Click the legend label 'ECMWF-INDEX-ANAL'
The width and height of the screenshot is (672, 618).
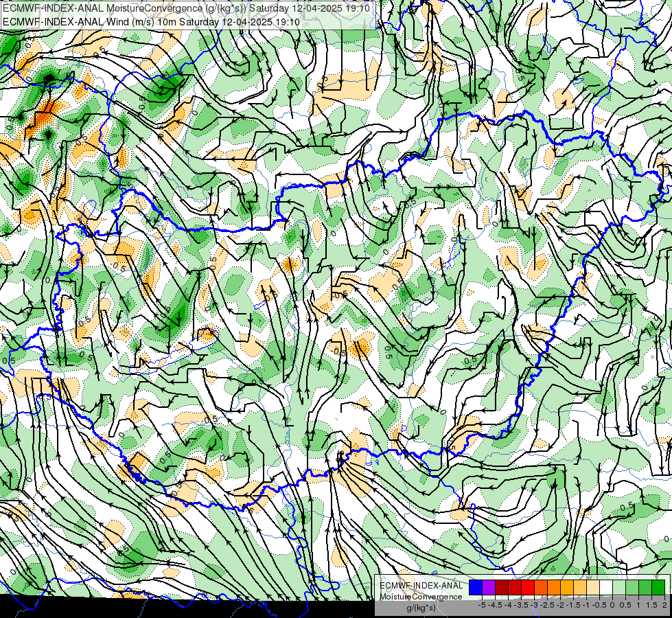[421, 586]
